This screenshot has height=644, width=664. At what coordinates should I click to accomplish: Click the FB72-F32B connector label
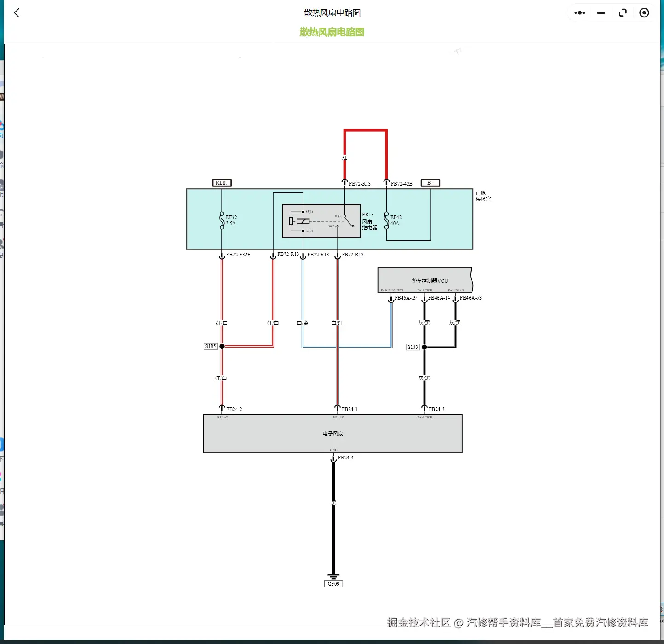[239, 255]
